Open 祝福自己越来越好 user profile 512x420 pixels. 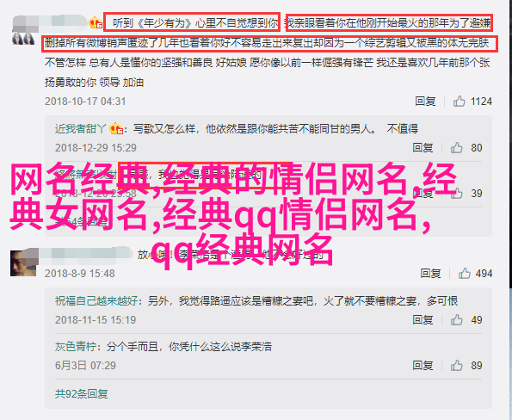96,300
